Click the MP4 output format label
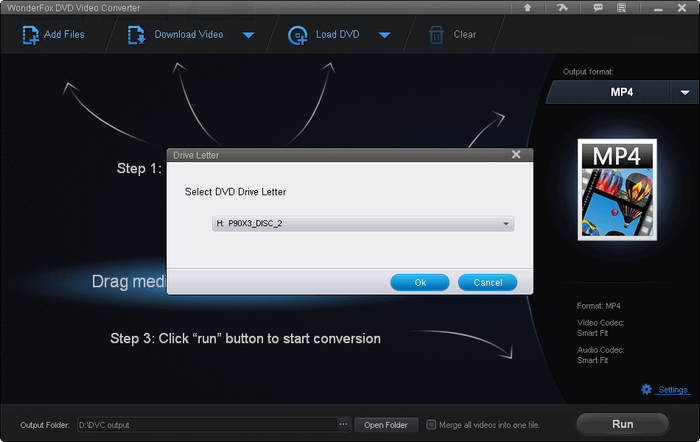This screenshot has width=700, height=442. click(621, 92)
